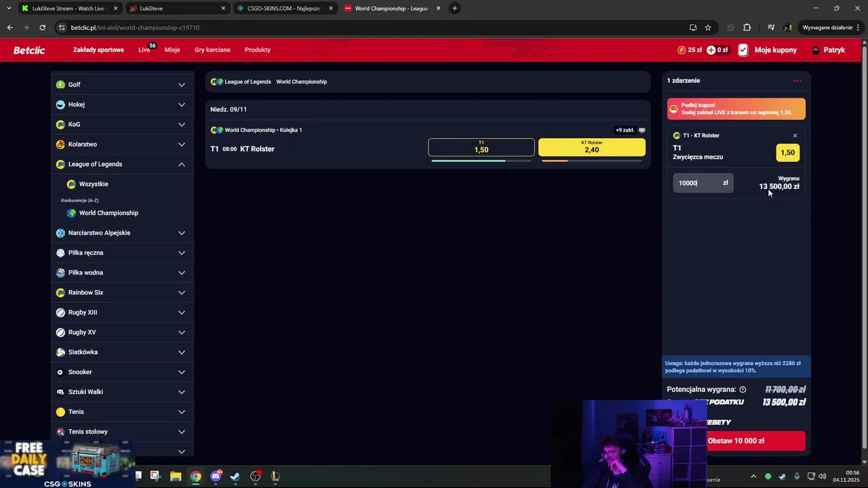Open the Chrome extensions puzzle icon
This screenshot has height=488, width=868.
pyautogui.click(x=747, y=28)
